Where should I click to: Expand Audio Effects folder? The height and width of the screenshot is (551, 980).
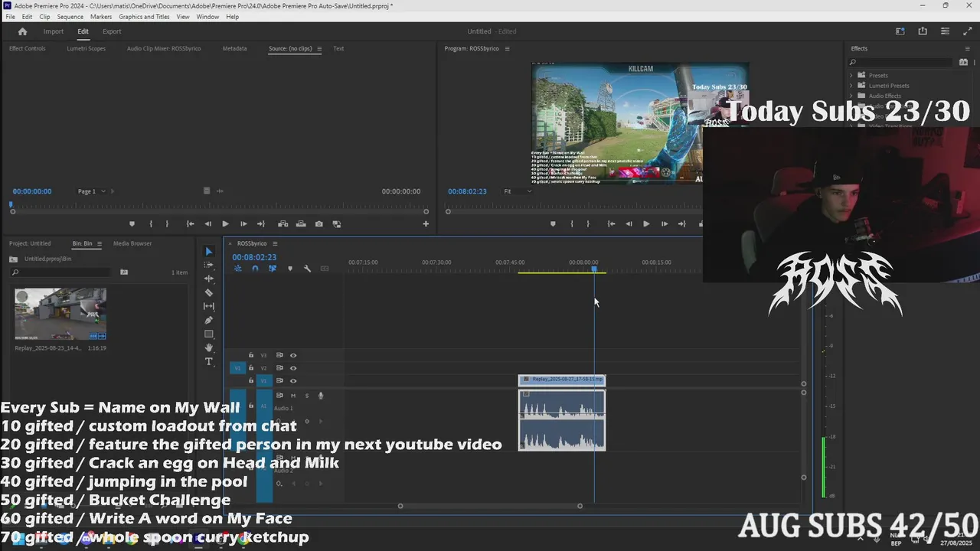851,96
